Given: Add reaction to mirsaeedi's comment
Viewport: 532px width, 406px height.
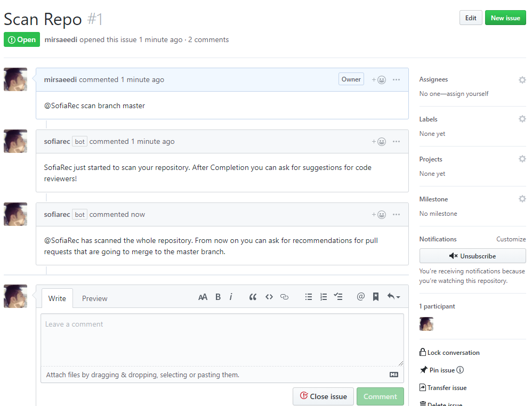Looking at the screenshot, I should point(378,80).
